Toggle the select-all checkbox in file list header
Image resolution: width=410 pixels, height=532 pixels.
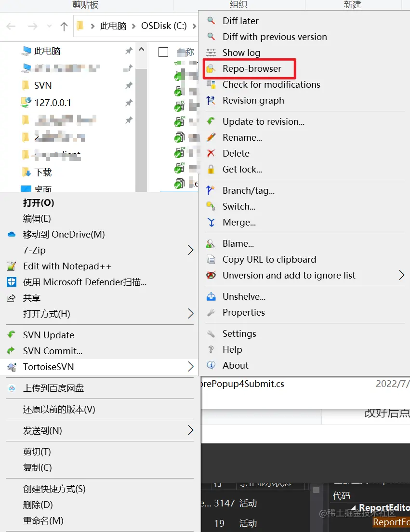click(163, 52)
